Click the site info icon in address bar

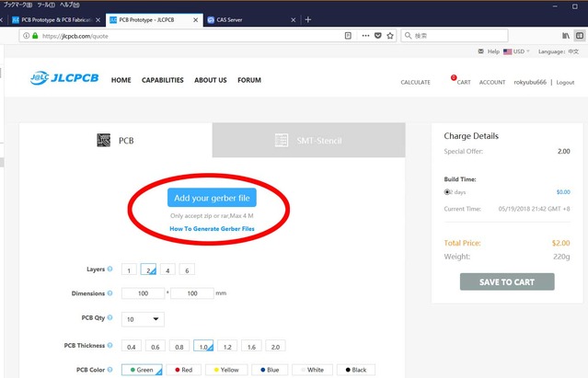click(27, 36)
